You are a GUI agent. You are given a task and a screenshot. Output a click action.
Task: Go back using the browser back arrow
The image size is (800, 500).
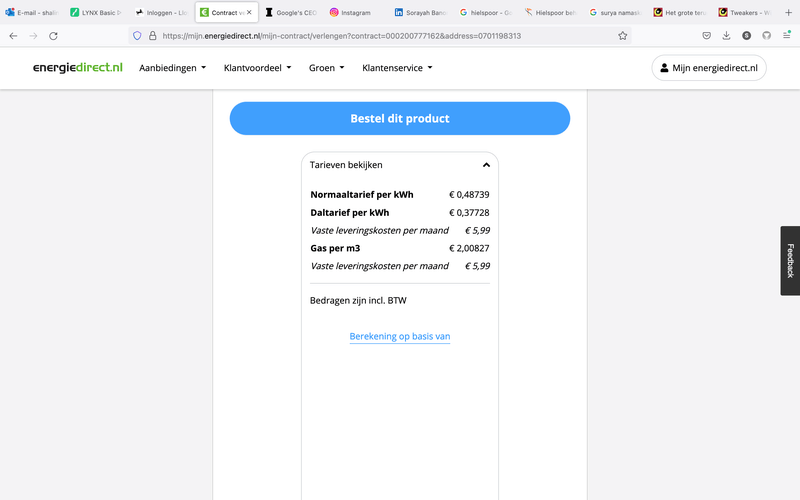pyautogui.click(x=13, y=35)
